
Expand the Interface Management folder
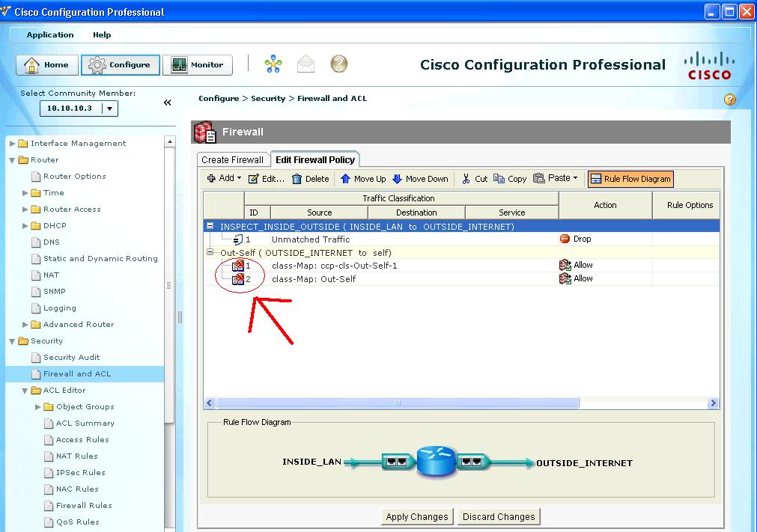[x=13, y=143]
